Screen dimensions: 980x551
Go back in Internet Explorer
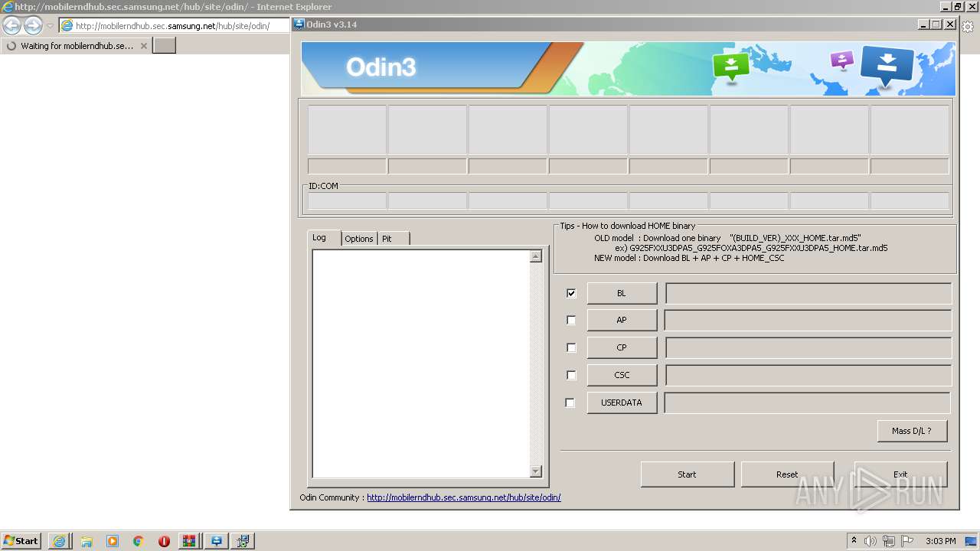tap(12, 25)
